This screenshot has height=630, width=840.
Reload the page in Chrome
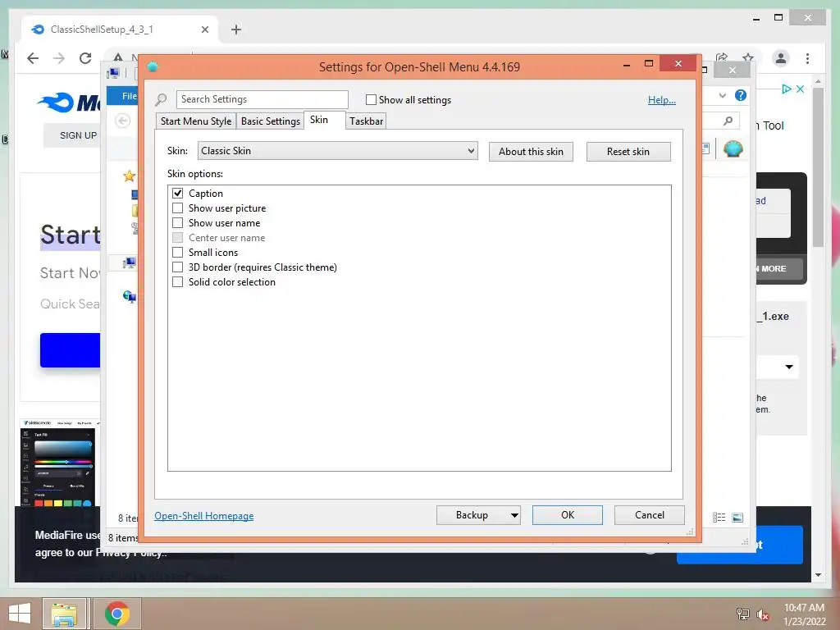click(85, 58)
